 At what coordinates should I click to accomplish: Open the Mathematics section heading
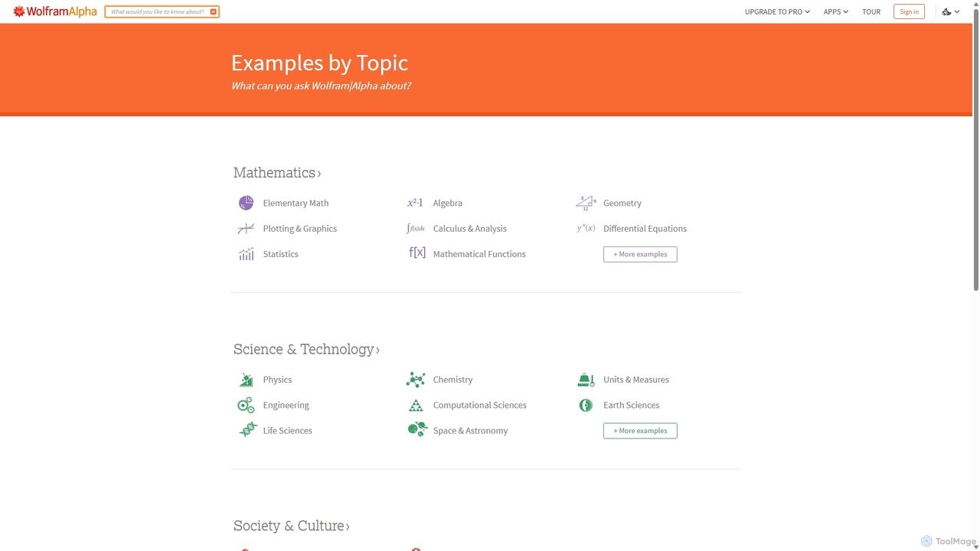(x=277, y=173)
